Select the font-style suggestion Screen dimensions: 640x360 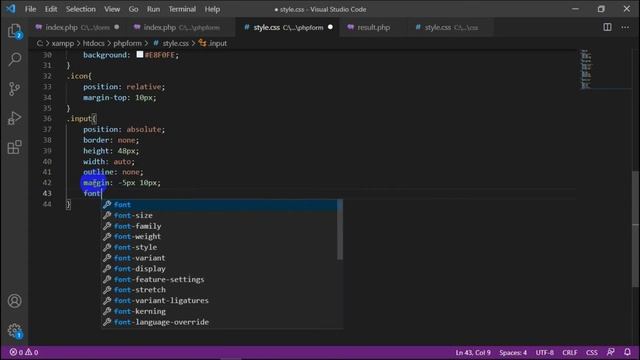(220, 247)
